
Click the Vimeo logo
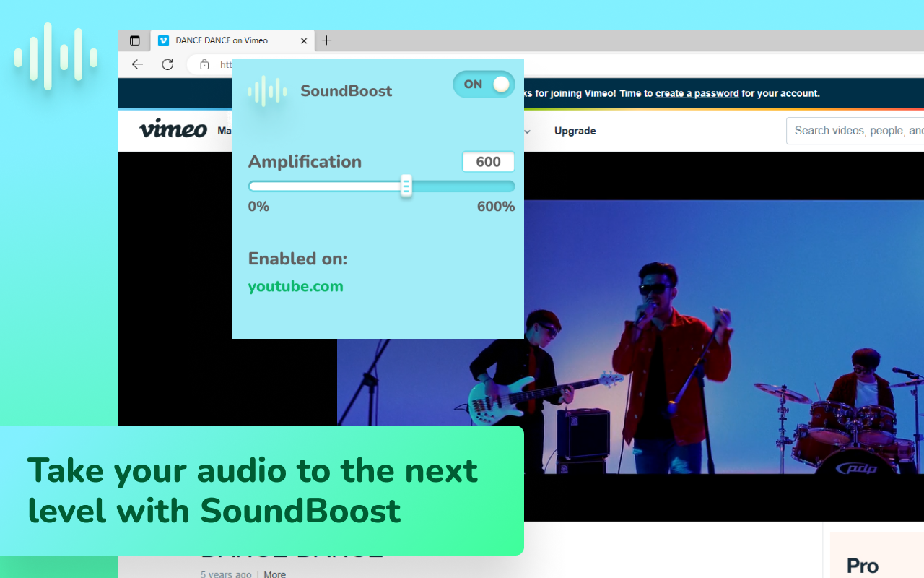point(173,129)
